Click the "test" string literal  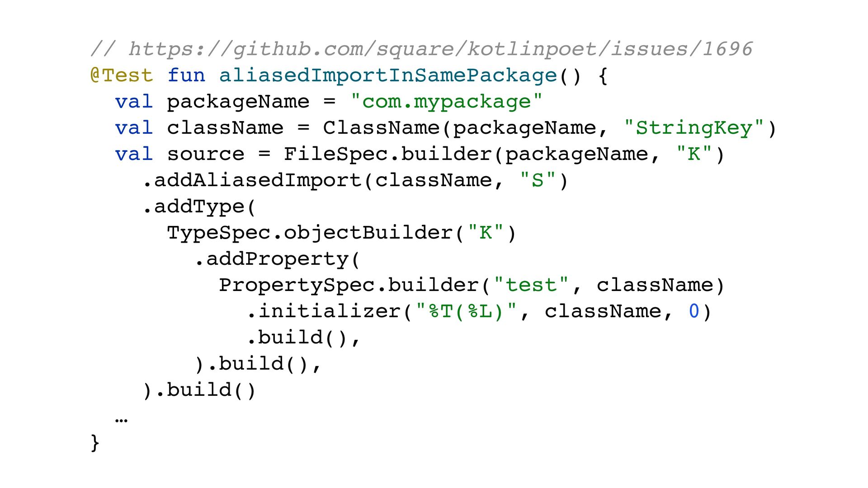(531, 285)
